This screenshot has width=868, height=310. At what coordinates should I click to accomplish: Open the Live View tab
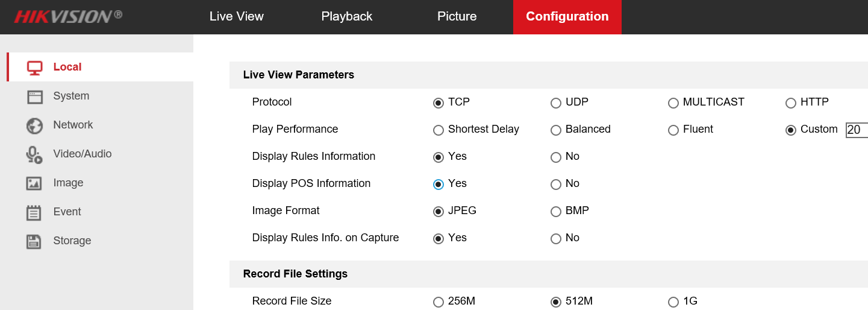pos(236,17)
